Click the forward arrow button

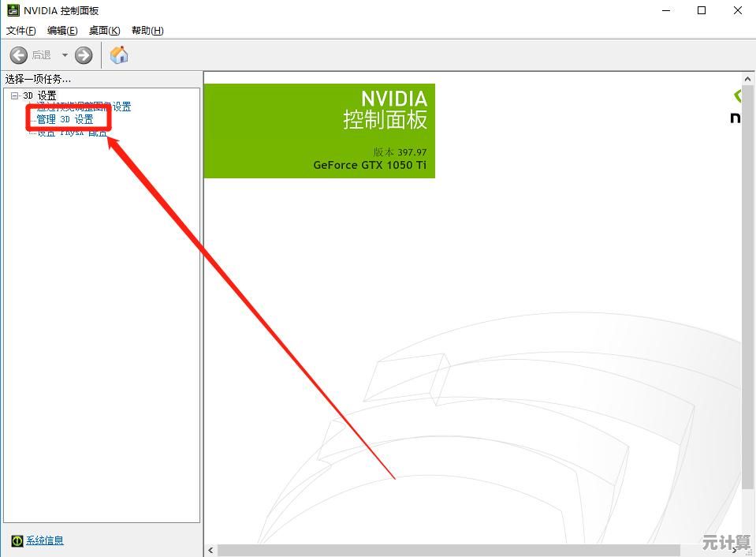[84, 55]
